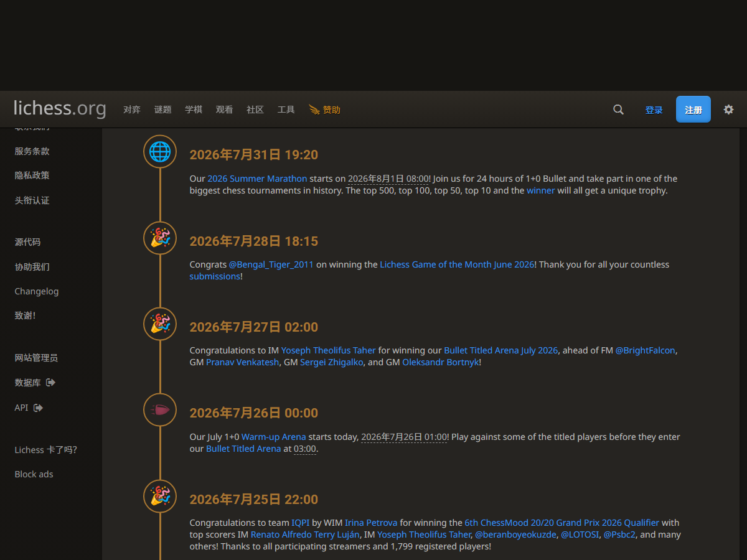Open the 2026 Summer Marathon link
Viewport: 747px width, 560px height.
(x=257, y=179)
